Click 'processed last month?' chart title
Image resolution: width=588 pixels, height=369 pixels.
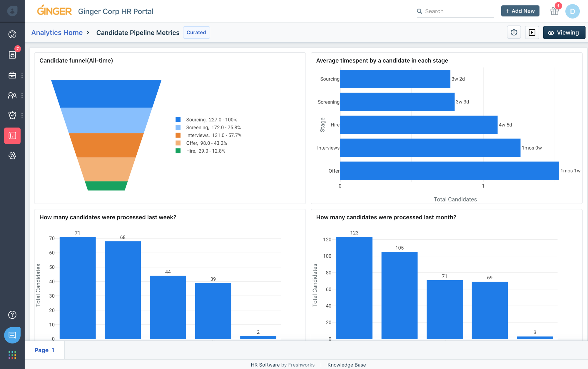(386, 217)
